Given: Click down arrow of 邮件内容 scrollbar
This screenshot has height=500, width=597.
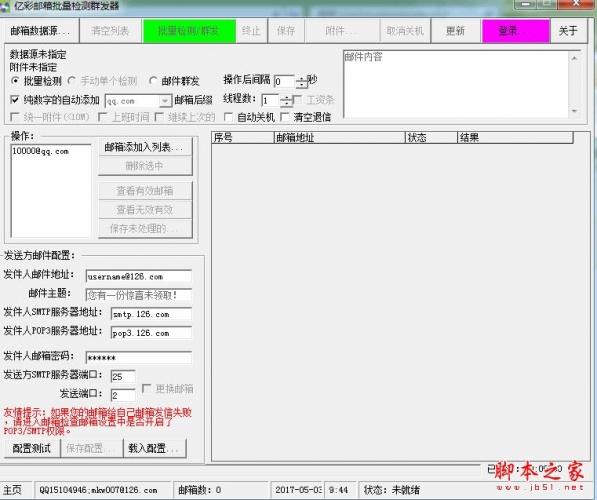Looking at the screenshot, I should click(574, 111).
